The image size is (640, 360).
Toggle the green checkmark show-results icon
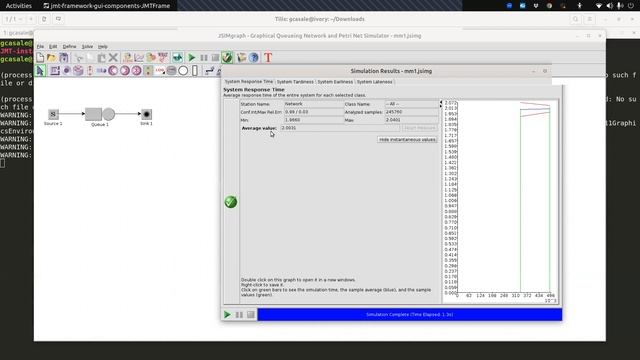pos(227,58)
